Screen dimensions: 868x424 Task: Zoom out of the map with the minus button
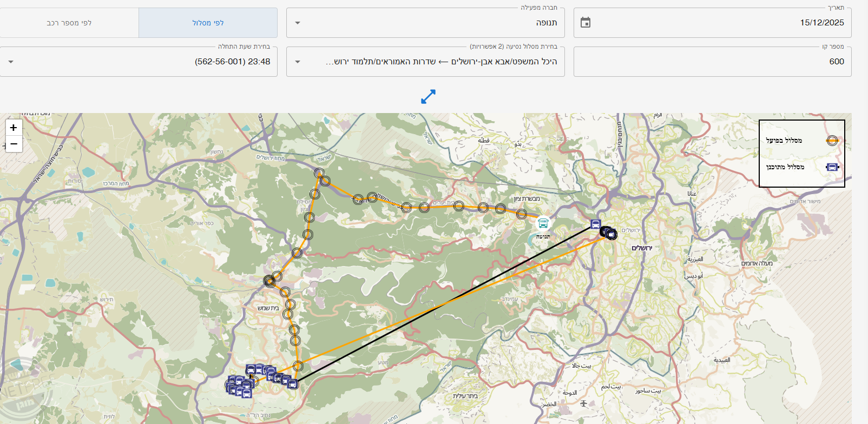[14, 144]
